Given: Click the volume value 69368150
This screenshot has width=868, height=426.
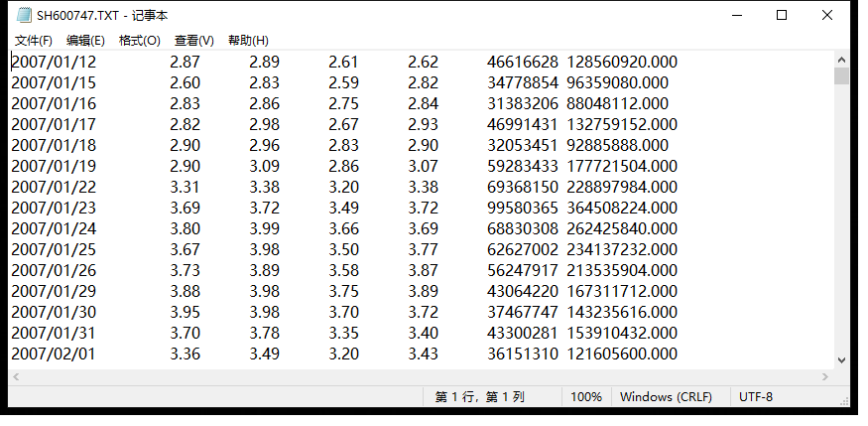Looking at the screenshot, I should point(523,188).
